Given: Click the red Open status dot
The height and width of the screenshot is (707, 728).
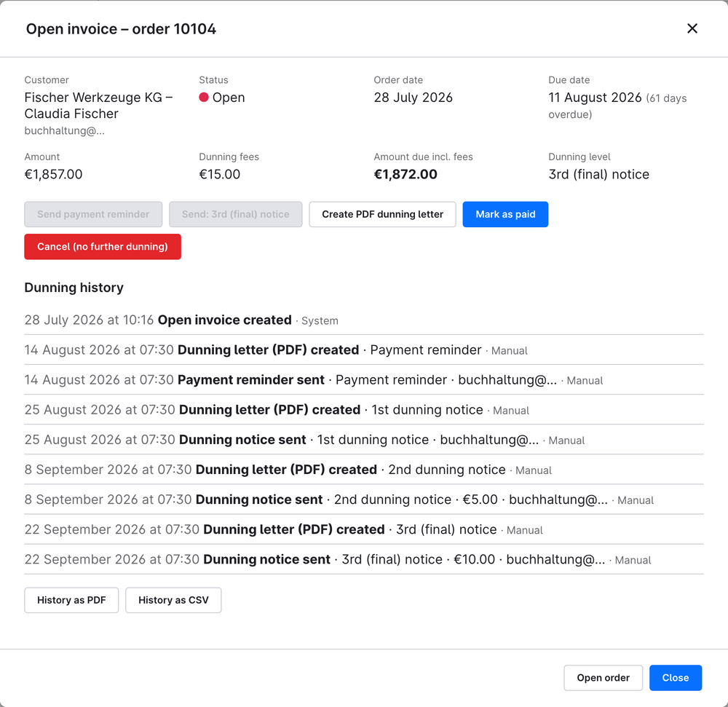Looking at the screenshot, I should coord(203,97).
